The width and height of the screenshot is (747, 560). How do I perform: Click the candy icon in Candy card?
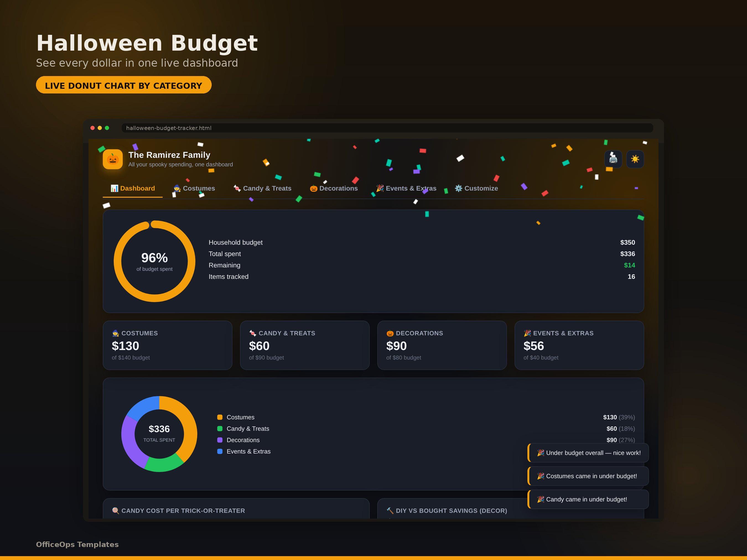253,333
